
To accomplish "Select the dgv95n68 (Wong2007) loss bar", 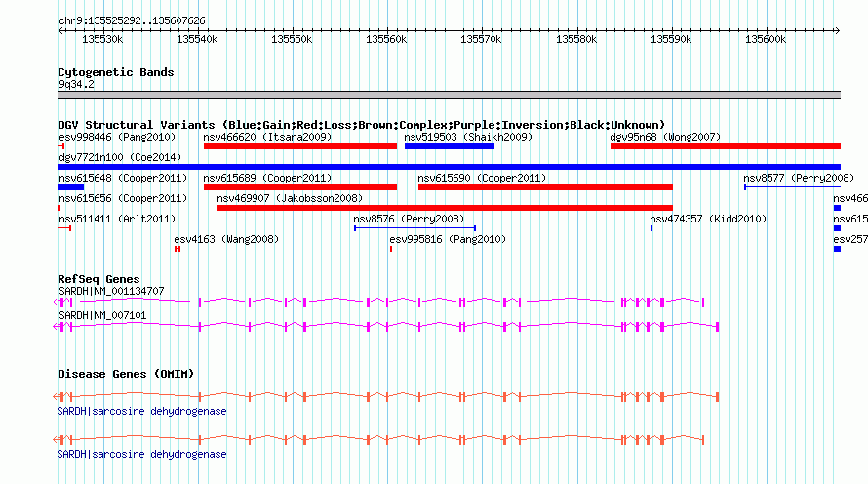I will [x=726, y=146].
